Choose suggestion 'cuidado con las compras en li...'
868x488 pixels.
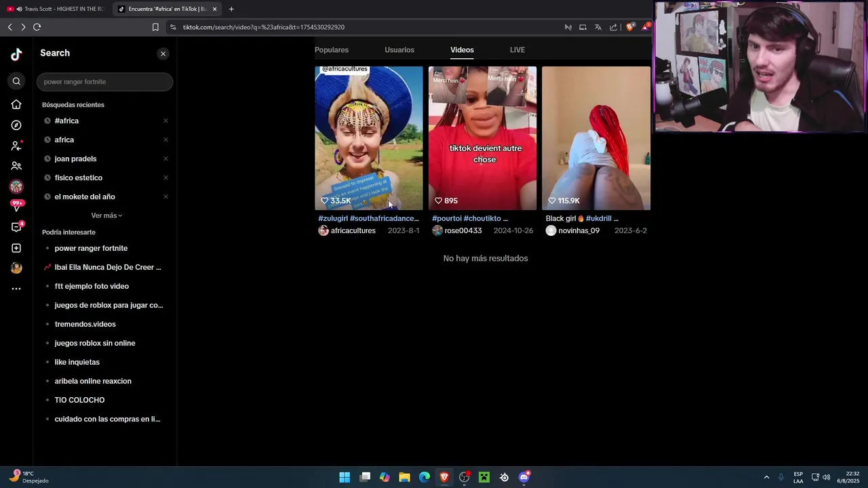[107, 419]
